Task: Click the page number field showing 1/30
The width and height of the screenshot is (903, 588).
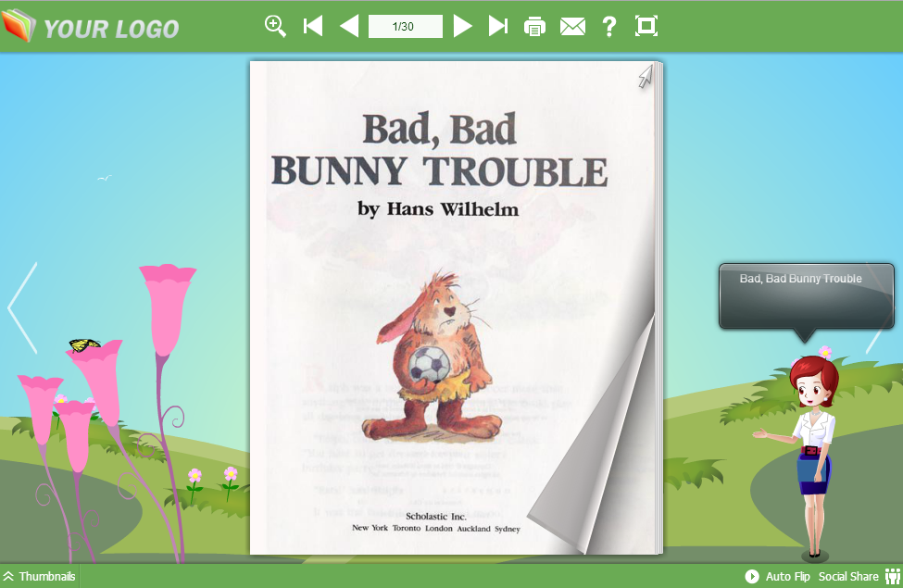Action: tap(406, 27)
